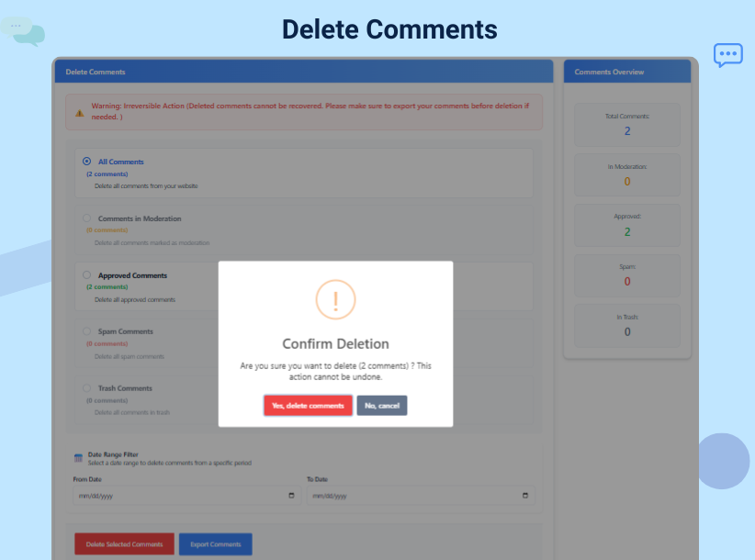Click the Date Range Filter calendar icon
The image size is (755, 560).
(78, 458)
